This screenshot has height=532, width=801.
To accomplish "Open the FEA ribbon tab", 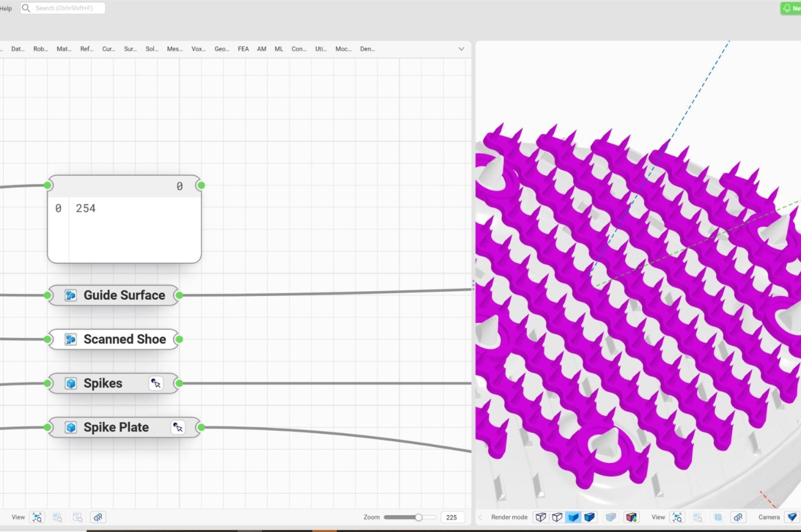I will coord(243,49).
